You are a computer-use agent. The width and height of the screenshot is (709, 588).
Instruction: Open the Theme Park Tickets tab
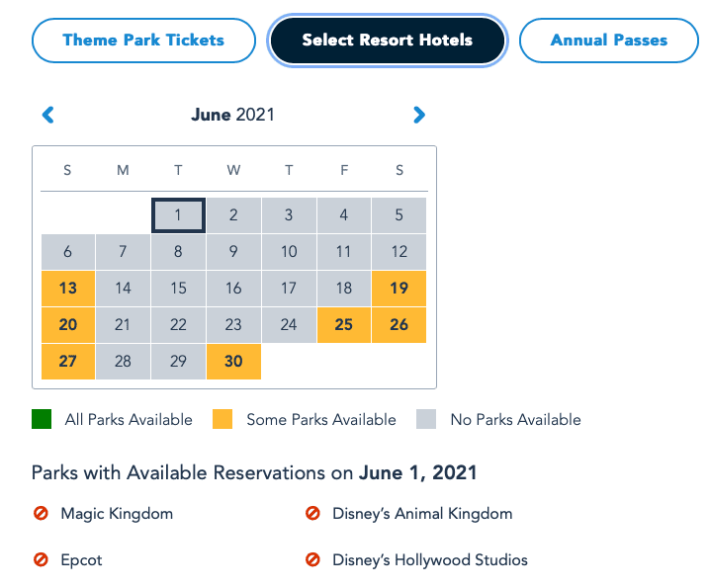point(143,41)
